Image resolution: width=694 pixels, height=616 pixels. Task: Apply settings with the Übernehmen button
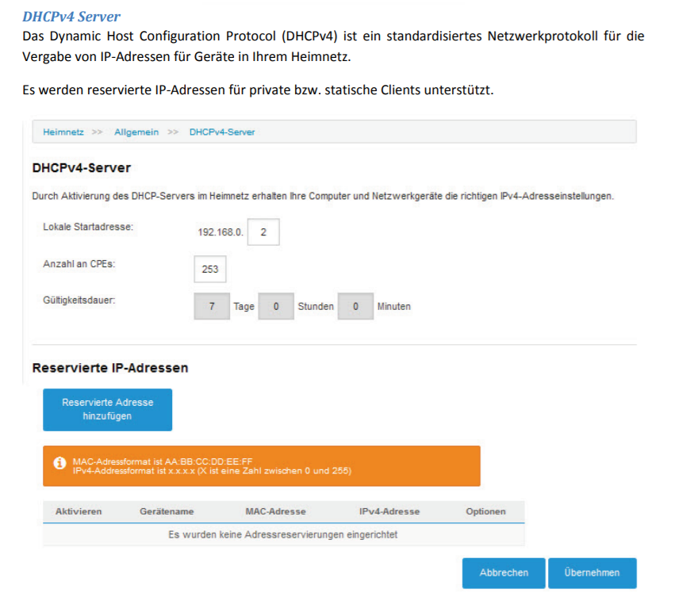592,572
